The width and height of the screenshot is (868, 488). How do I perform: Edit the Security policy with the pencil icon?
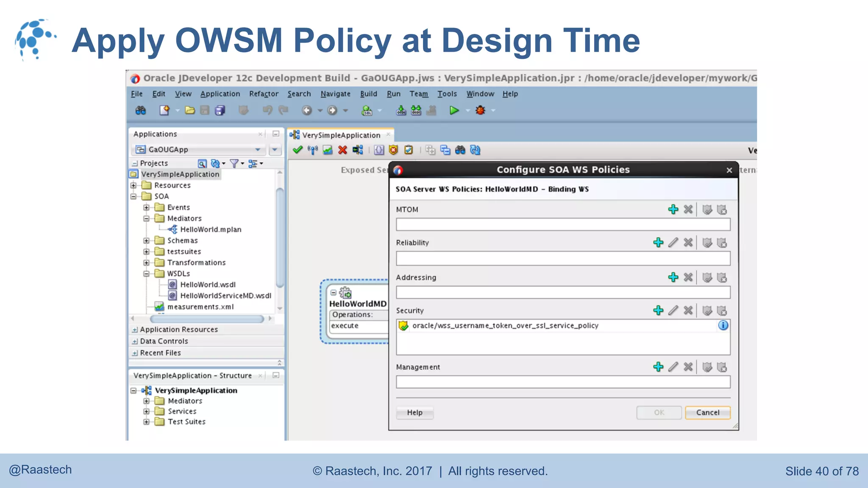click(673, 311)
